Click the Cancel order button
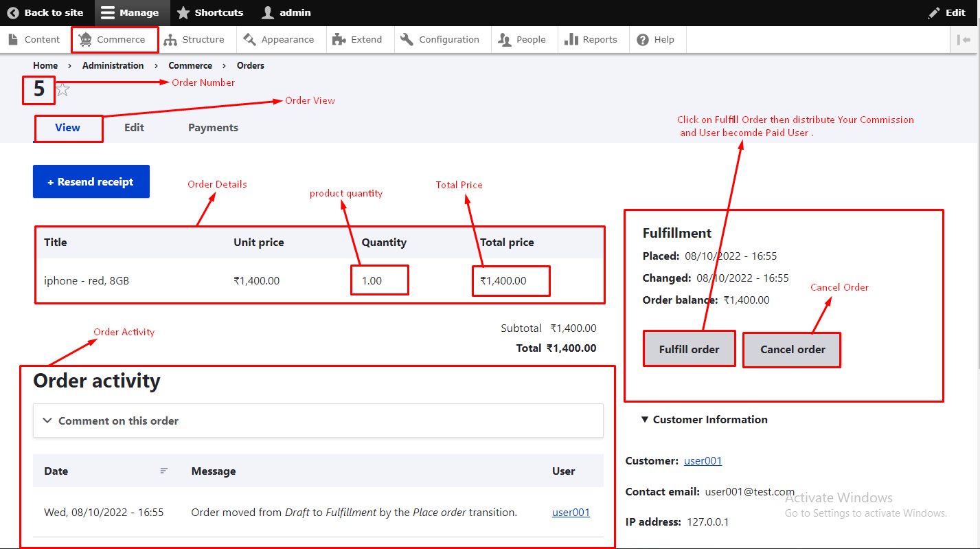Image resolution: width=980 pixels, height=549 pixels. click(x=792, y=350)
